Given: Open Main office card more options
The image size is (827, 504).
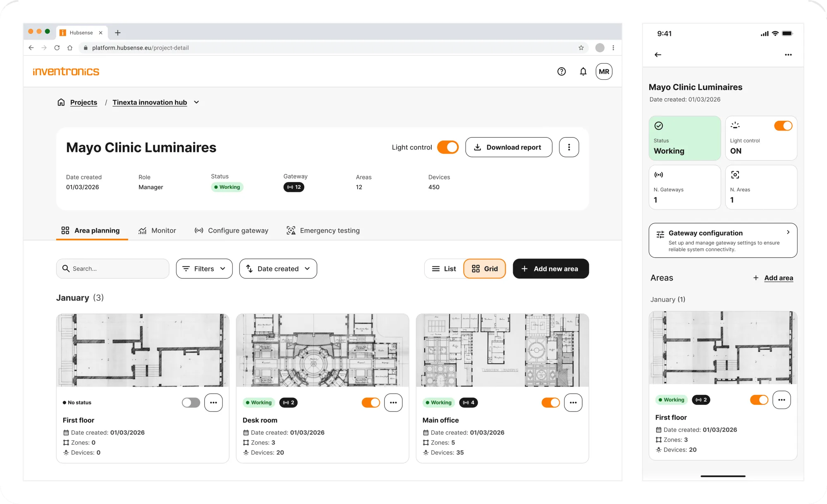Looking at the screenshot, I should tap(573, 402).
